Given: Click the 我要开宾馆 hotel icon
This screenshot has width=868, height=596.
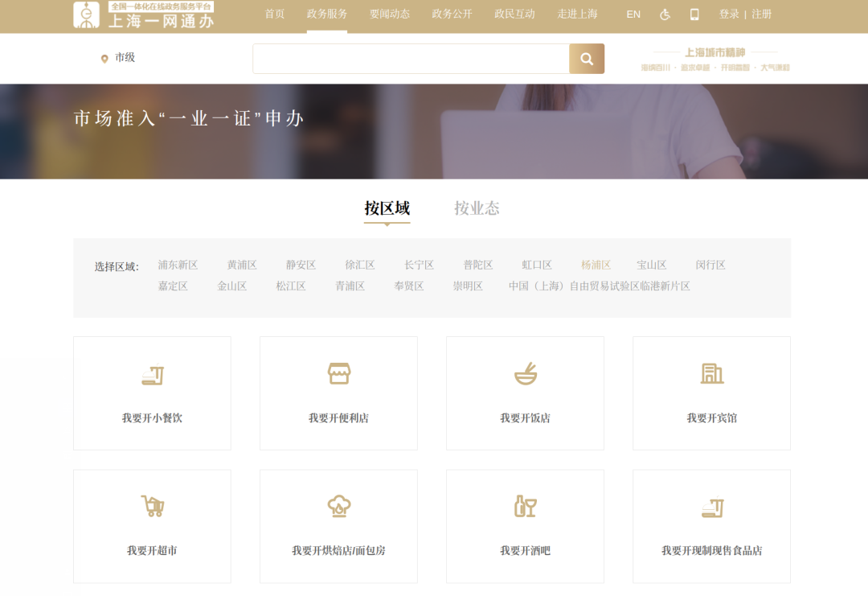Looking at the screenshot, I should pos(711,374).
